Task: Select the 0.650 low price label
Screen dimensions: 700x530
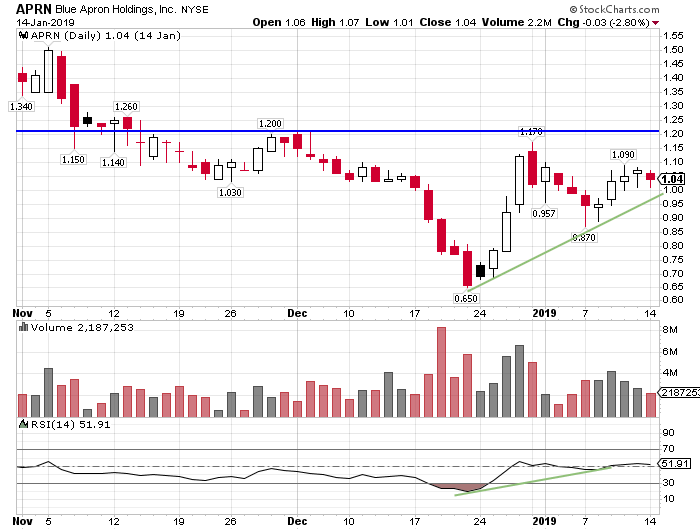Action: pos(466,298)
